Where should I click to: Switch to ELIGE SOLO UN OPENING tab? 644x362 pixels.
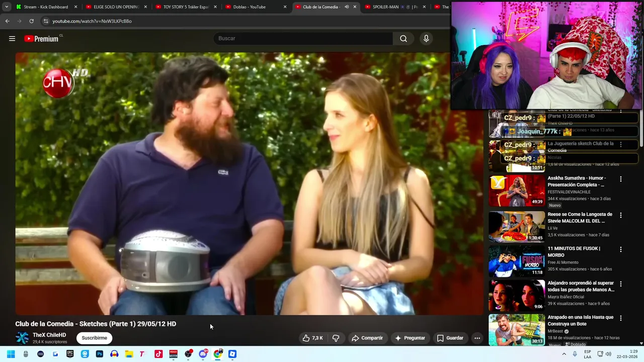pos(116,7)
